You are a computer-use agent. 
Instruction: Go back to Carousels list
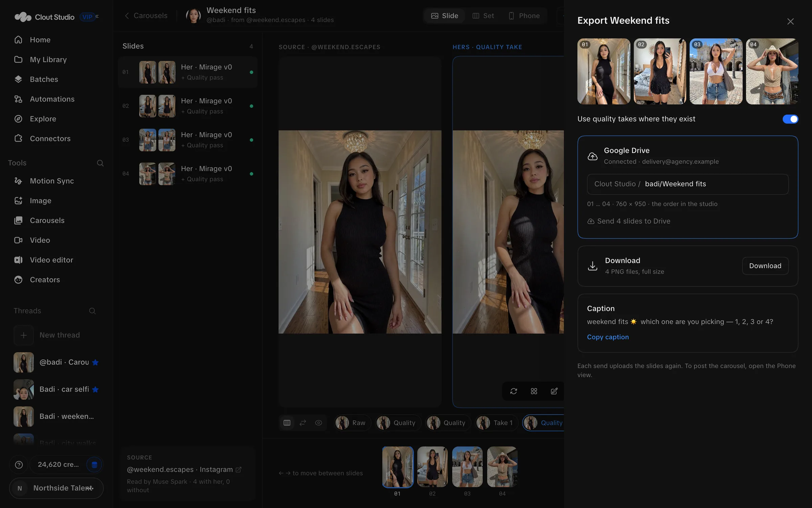[146, 16]
